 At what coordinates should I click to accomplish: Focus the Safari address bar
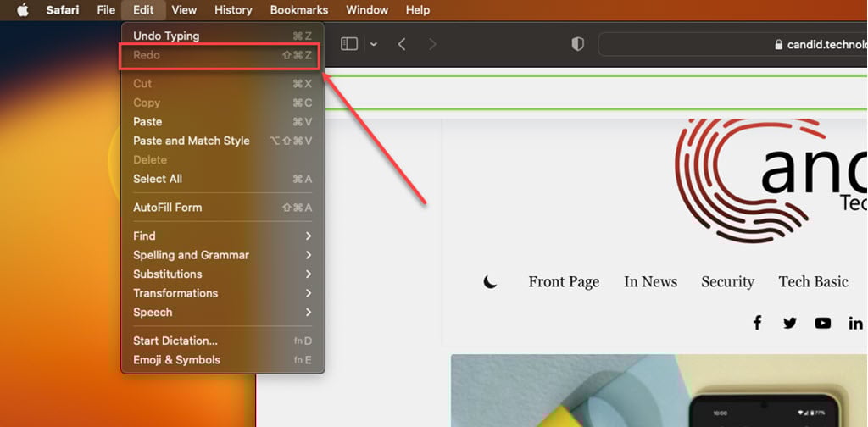coord(733,44)
